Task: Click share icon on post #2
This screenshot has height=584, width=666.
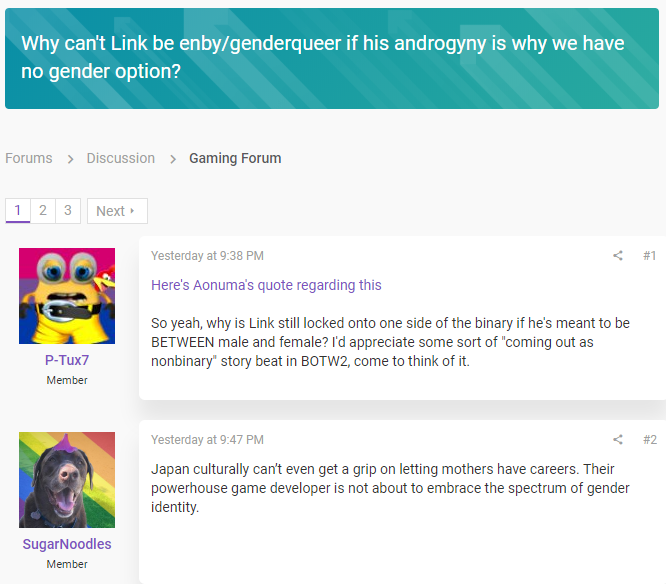Action: (x=618, y=440)
